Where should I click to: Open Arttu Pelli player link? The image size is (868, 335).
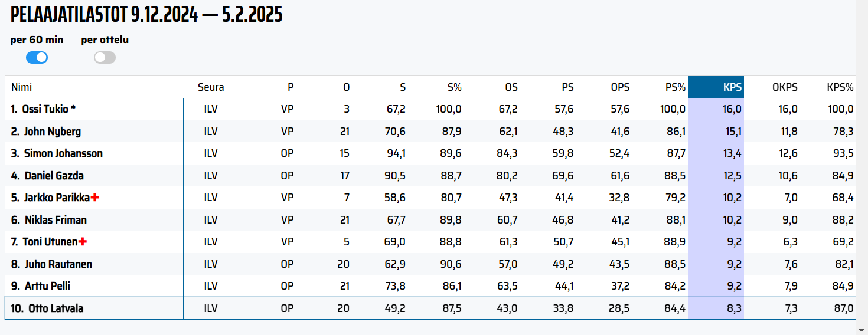(x=47, y=286)
